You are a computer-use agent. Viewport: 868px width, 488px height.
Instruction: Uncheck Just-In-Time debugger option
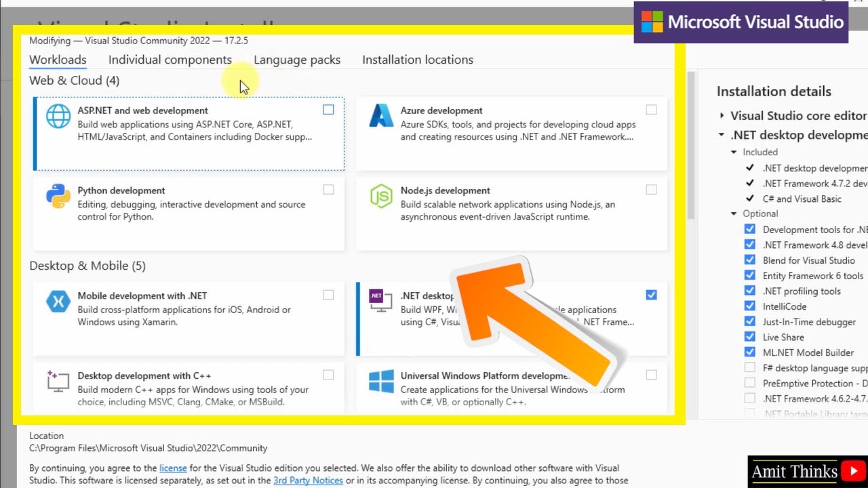pyautogui.click(x=749, y=321)
